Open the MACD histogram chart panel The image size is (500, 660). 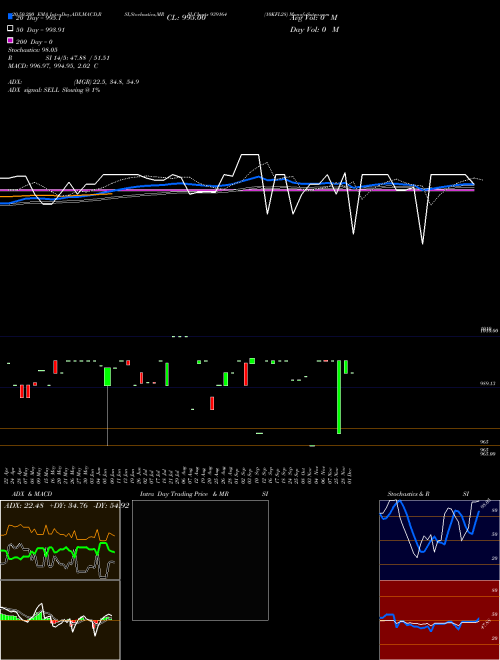60,620
